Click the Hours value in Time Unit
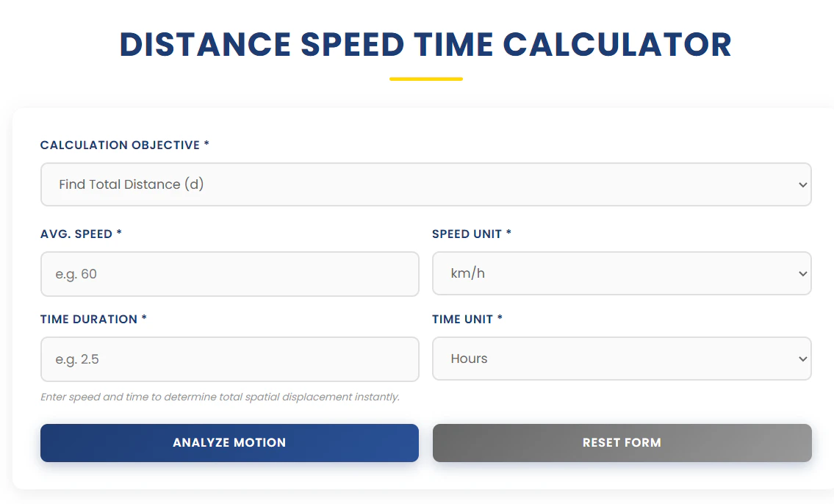 pyautogui.click(x=470, y=359)
